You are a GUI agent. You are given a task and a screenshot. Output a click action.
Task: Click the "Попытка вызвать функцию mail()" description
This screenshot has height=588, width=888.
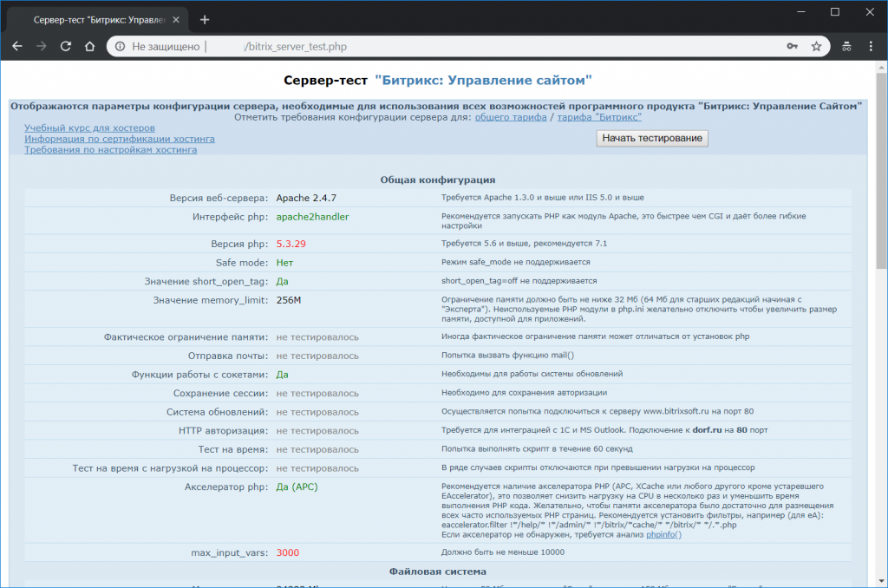(507, 356)
